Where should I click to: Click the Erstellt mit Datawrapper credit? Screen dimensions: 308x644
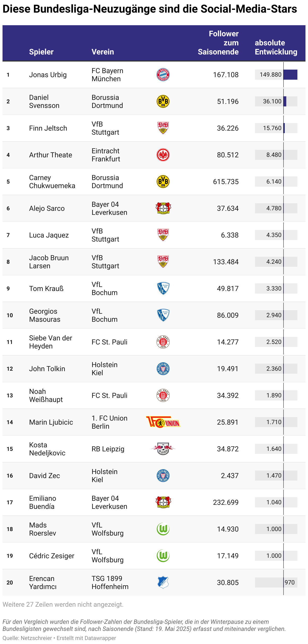pos(86,638)
